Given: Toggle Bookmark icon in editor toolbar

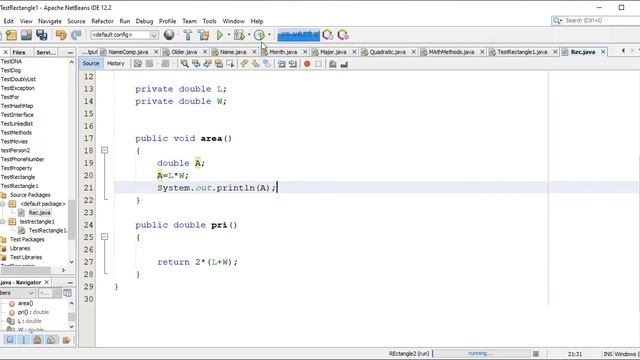Looking at the screenshot, I should click(267, 64).
